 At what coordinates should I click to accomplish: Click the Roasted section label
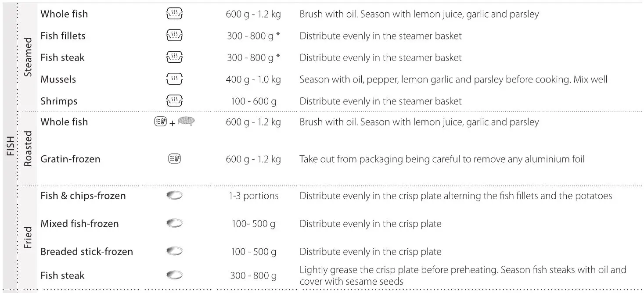point(28,148)
